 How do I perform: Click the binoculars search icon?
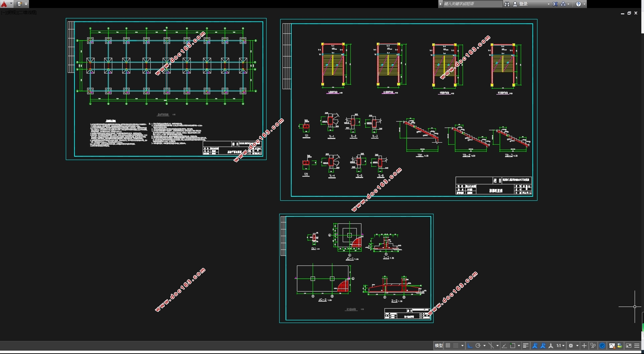(x=507, y=4)
